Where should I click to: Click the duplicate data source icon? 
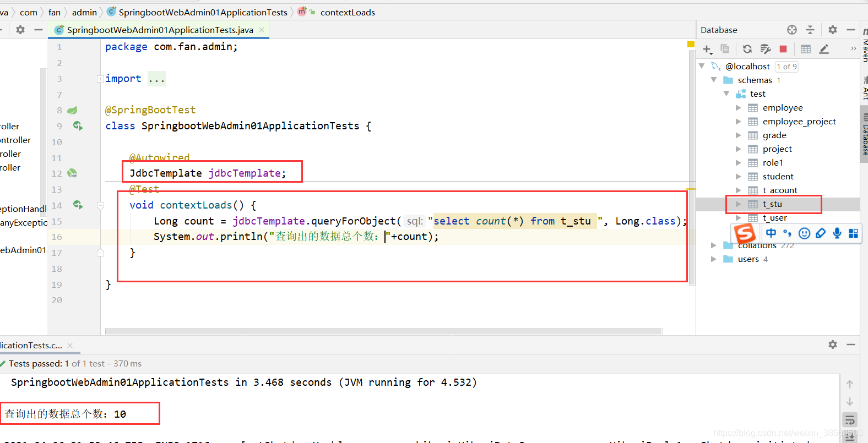point(725,49)
